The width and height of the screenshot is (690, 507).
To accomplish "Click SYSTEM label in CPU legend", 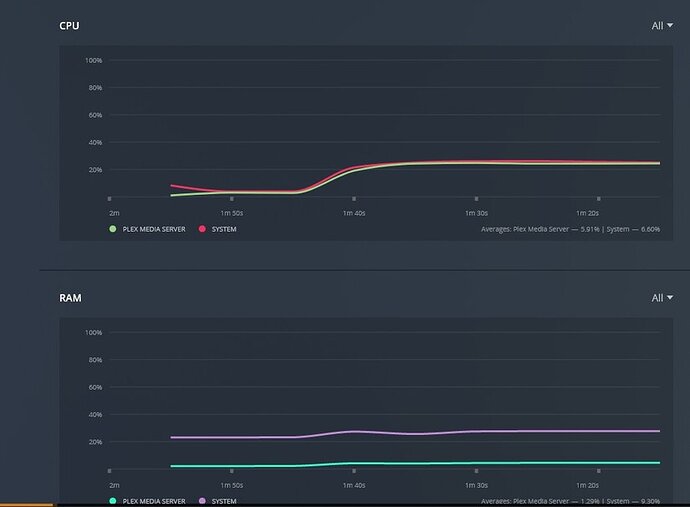I will (x=224, y=229).
